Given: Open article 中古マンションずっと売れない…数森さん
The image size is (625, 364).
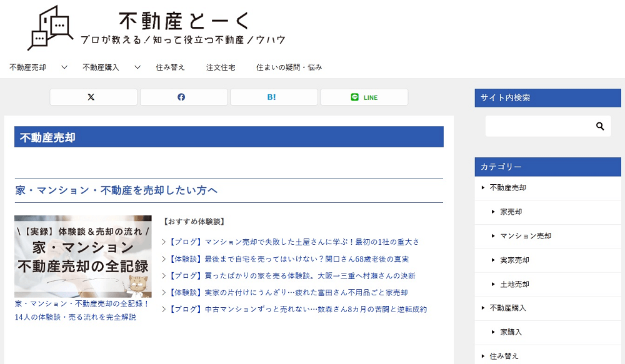Looking at the screenshot, I should [x=297, y=309].
